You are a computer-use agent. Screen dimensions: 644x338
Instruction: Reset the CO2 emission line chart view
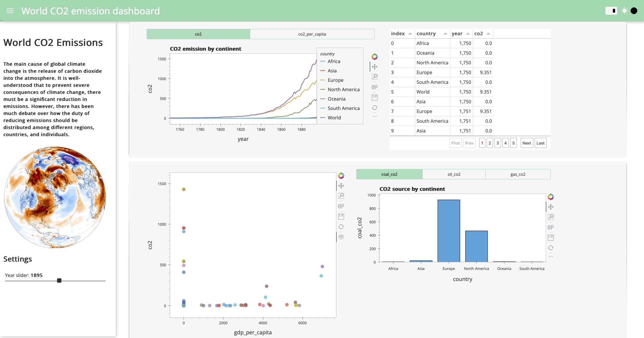pyautogui.click(x=375, y=108)
